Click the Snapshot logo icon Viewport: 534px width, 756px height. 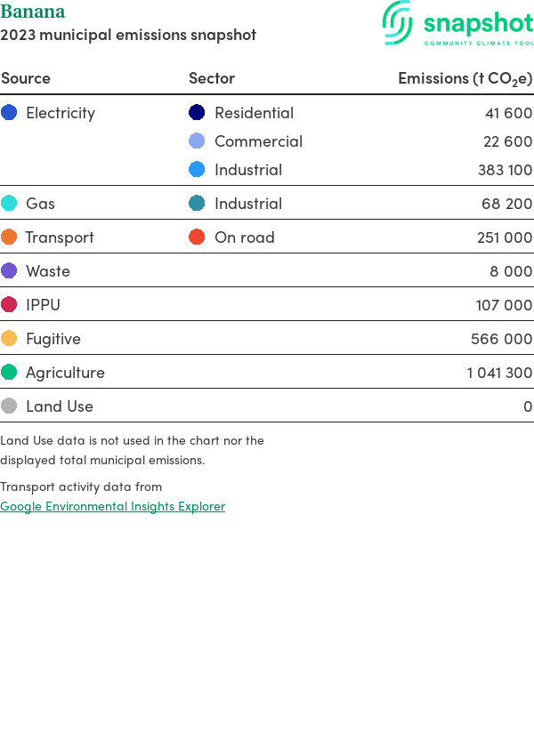398,23
